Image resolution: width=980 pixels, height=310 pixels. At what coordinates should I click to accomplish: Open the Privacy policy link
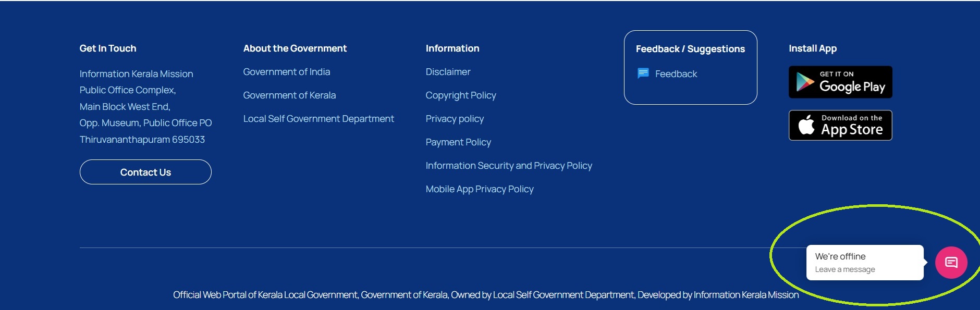[x=455, y=119]
